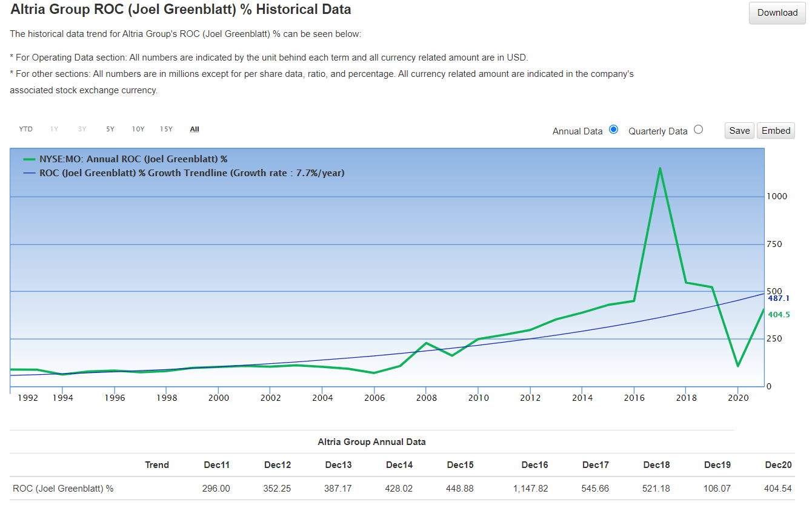Viewport: 812px width, 514px height.
Task: Click the Dec15 column header
Action: (461, 465)
